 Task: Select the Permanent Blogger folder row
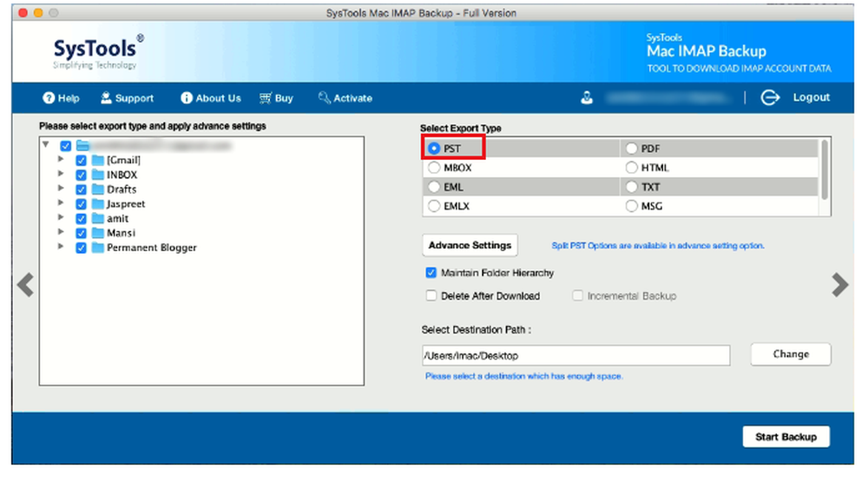click(151, 248)
